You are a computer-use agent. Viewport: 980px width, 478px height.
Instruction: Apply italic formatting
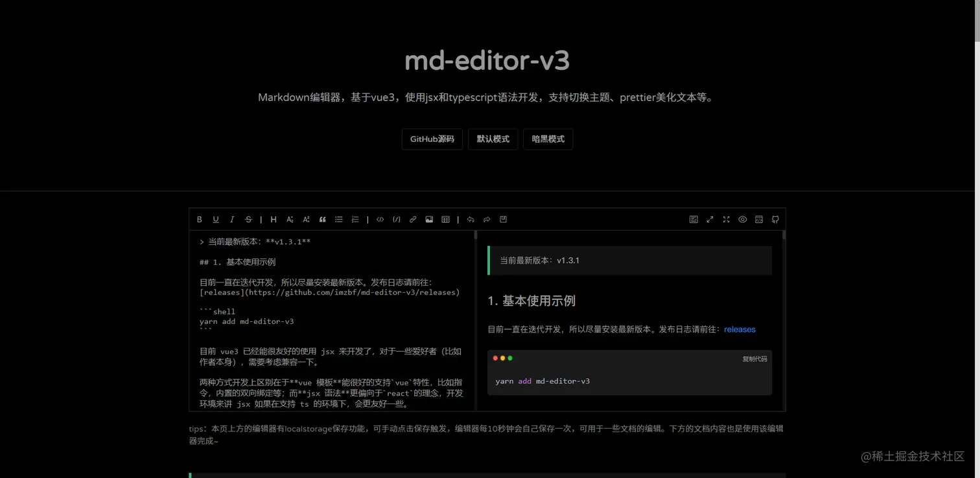(232, 220)
